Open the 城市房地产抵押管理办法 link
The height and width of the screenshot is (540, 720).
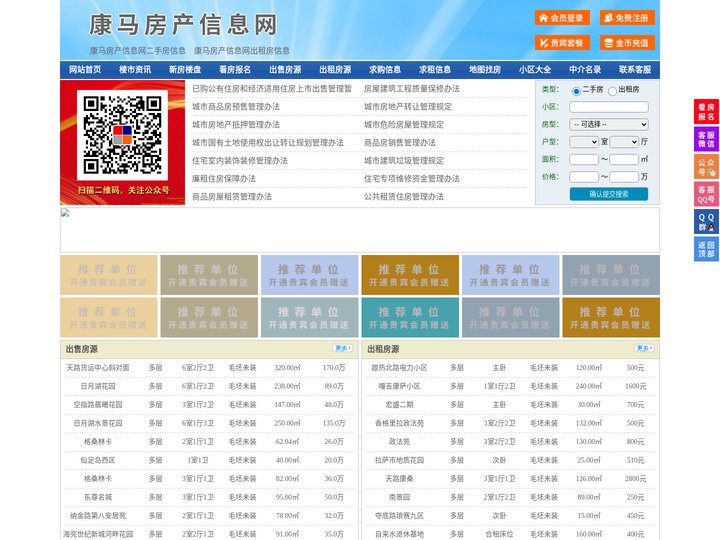236,124
